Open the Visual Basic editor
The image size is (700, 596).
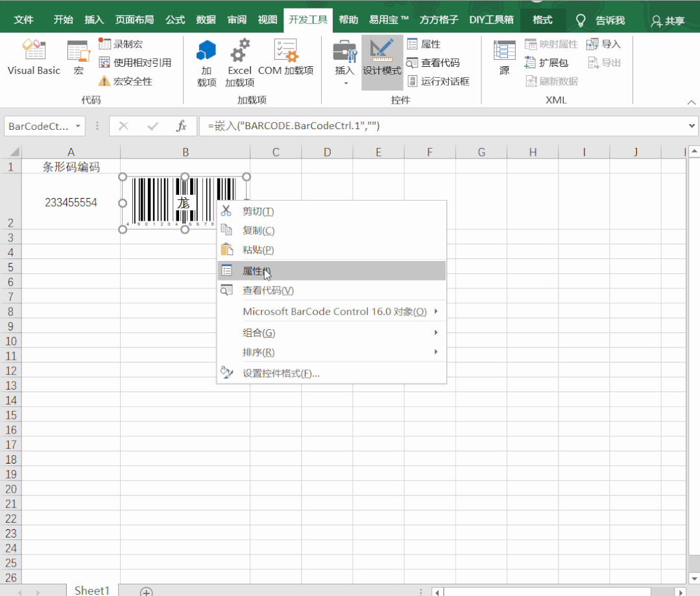pos(34,57)
